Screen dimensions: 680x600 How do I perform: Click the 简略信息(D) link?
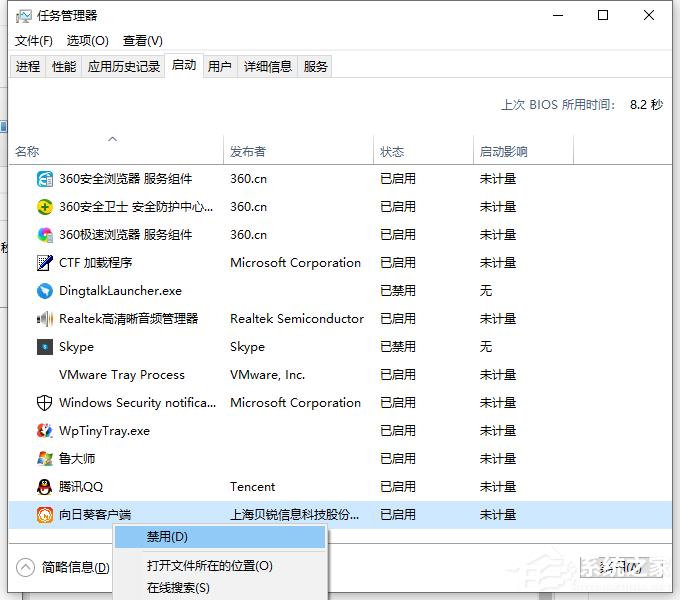[x=75, y=567]
